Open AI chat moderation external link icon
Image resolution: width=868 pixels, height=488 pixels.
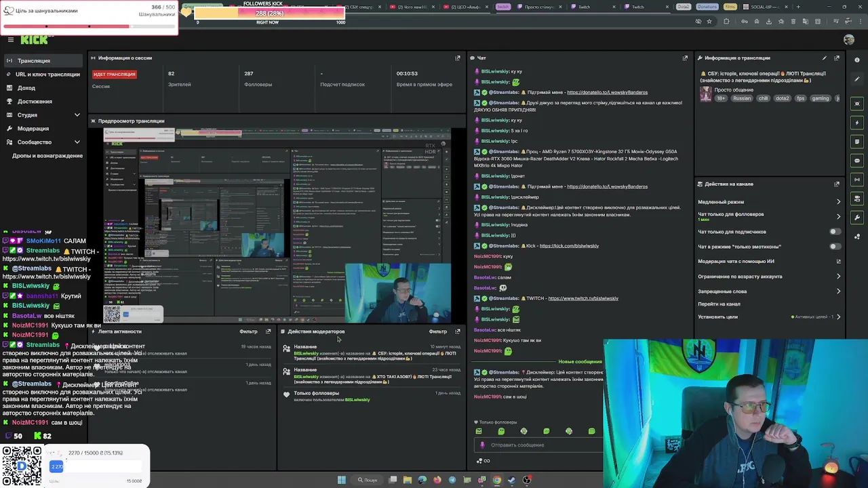[838, 262]
